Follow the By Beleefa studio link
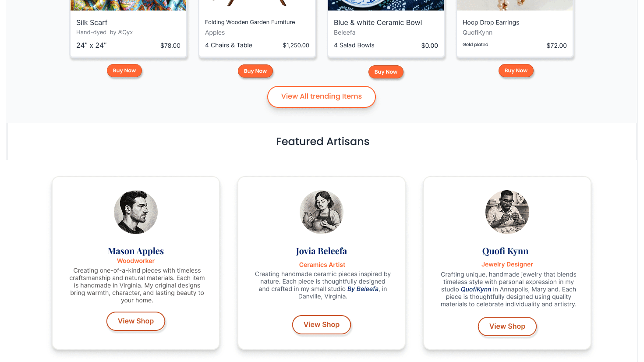The height and width of the screenshot is (362, 644). point(363,289)
